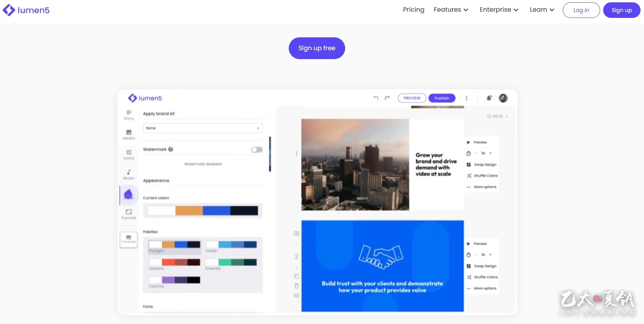Open the Story panel in the editor sidebar
This screenshot has height=324, width=644.
[129, 115]
